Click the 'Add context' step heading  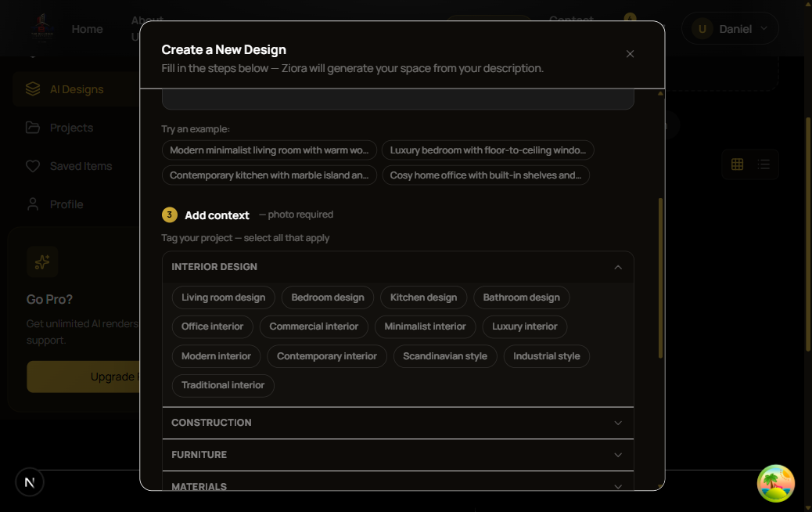pos(217,215)
